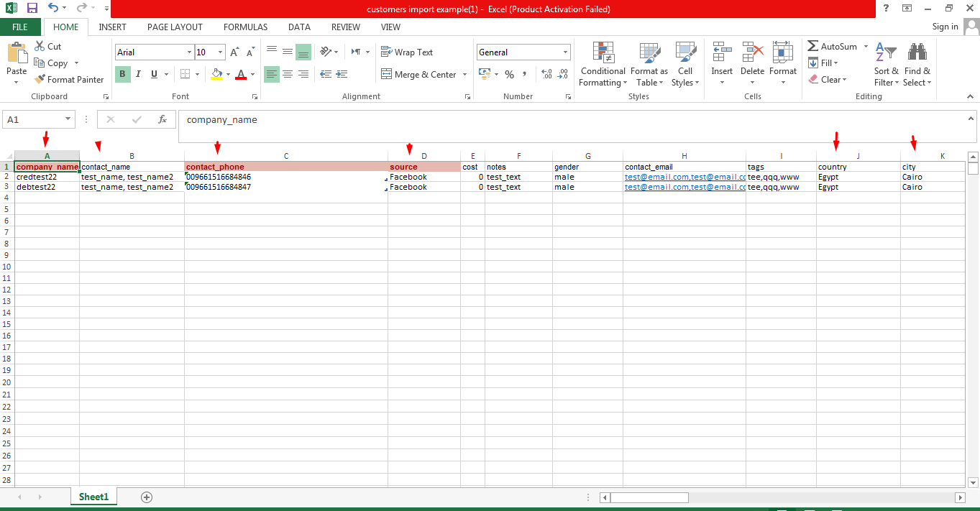Increase font size with the large A icon

[234, 52]
